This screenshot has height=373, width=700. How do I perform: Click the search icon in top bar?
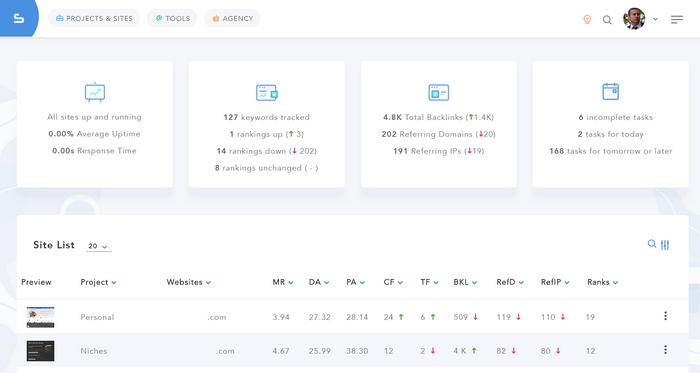[607, 20]
